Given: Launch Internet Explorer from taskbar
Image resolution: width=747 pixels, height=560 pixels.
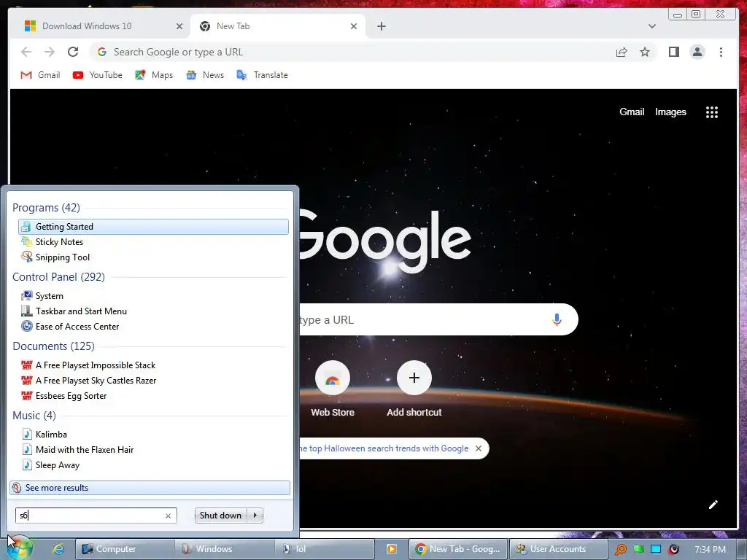Looking at the screenshot, I should pos(58,549).
